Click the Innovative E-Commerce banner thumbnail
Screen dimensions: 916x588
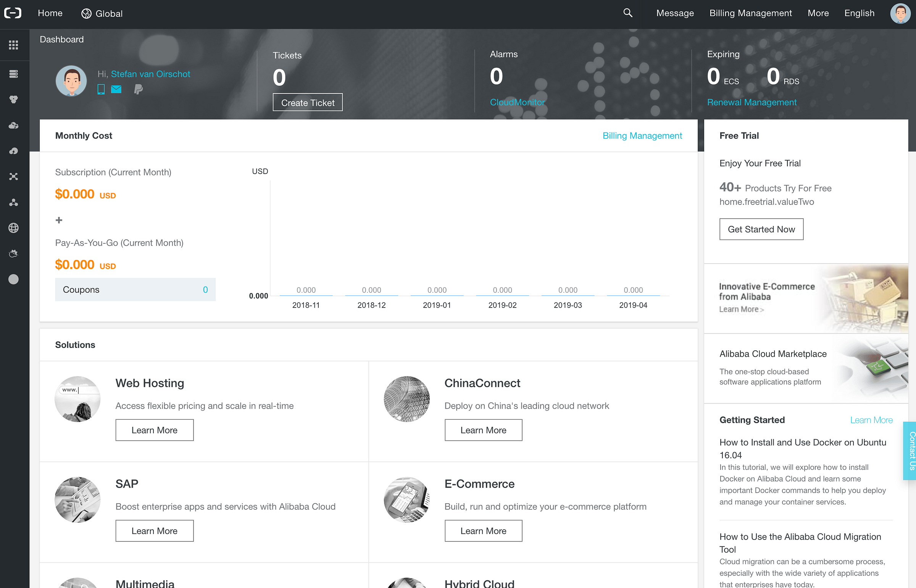pos(863,298)
